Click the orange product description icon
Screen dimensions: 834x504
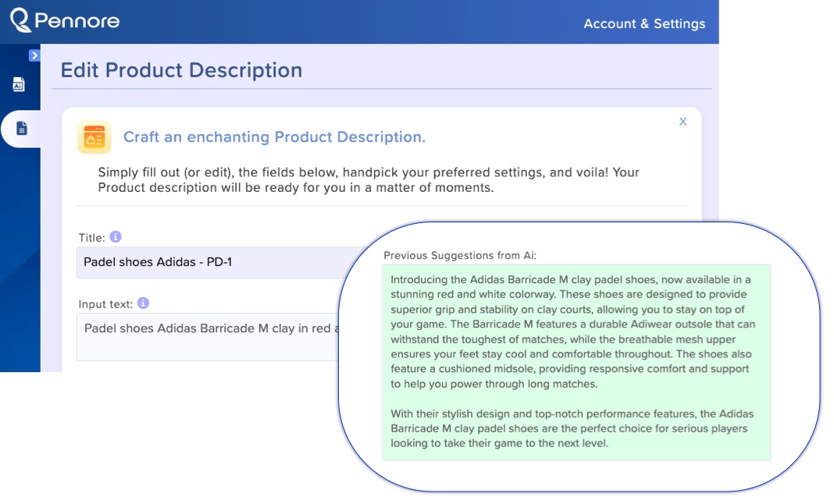[94, 137]
